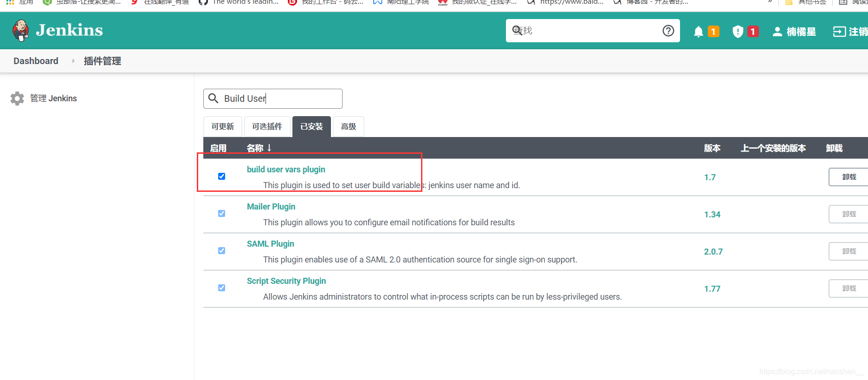Open notifications bell icon
Screen dimensions: 868x380
[x=698, y=32]
